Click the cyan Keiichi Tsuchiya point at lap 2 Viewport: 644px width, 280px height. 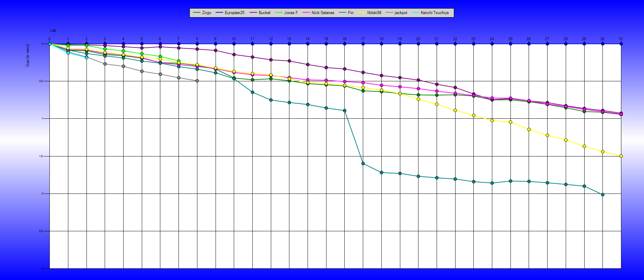pos(87,57)
